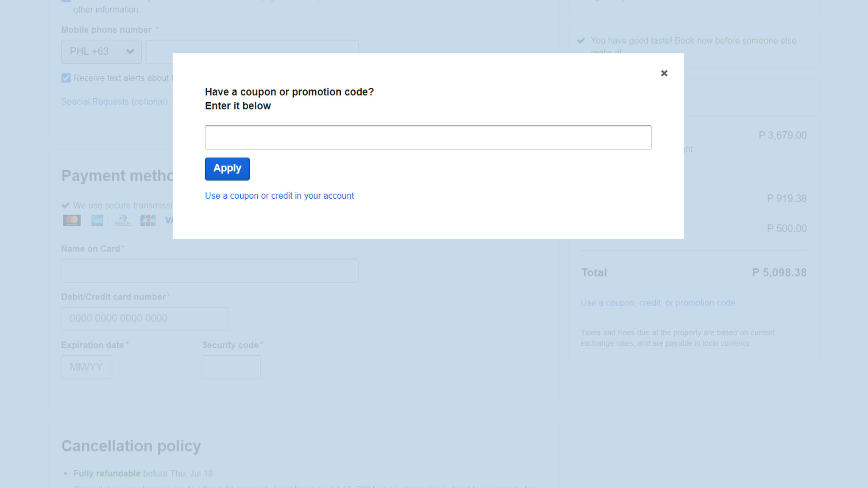Select Special Requests optional section

(x=114, y=101)
